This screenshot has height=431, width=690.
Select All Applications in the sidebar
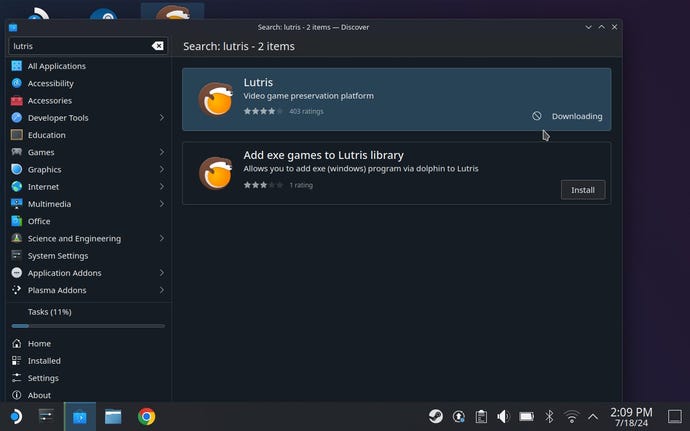(x=56, y=66)
